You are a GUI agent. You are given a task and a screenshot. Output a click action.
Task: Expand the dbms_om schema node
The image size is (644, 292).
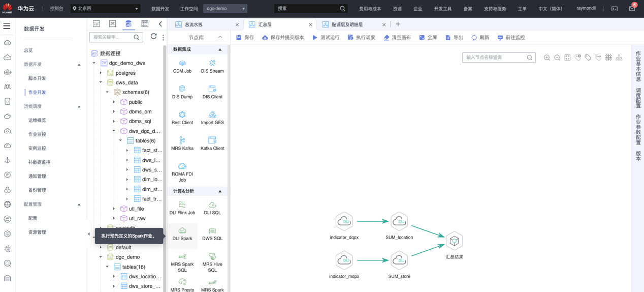click(114, 111)
